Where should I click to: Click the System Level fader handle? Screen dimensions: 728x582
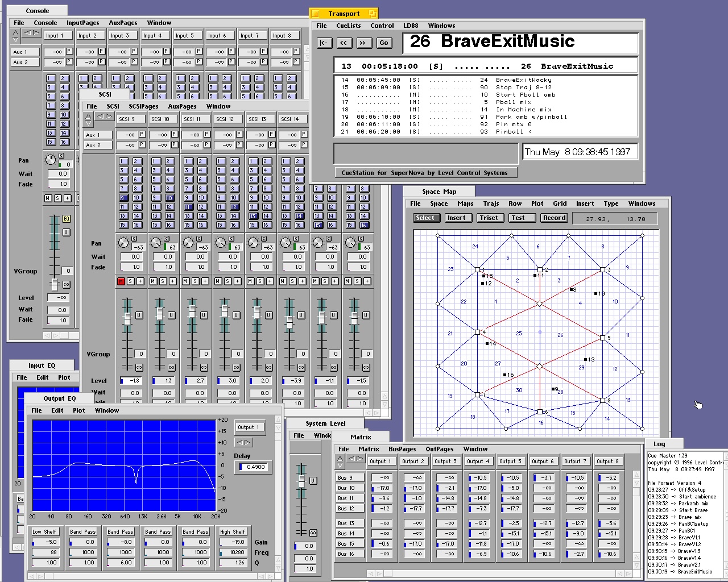pyautogui.click(x=301, y=481)
